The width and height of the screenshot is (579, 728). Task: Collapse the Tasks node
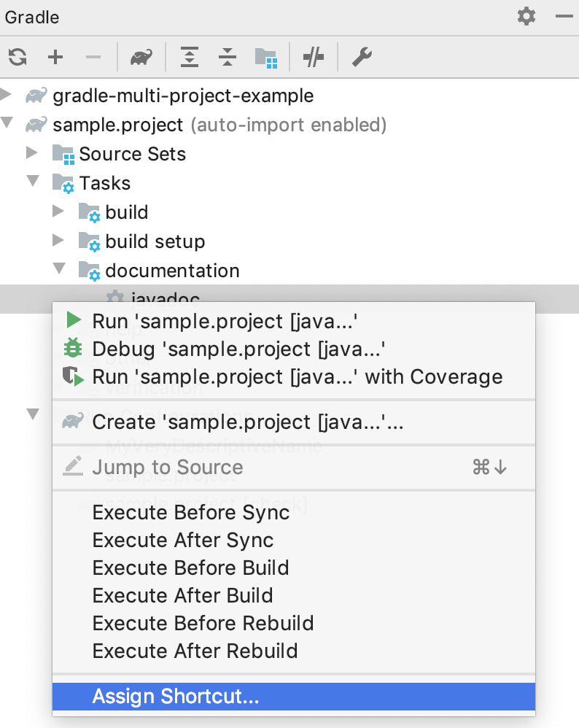(x=33, y=183)
